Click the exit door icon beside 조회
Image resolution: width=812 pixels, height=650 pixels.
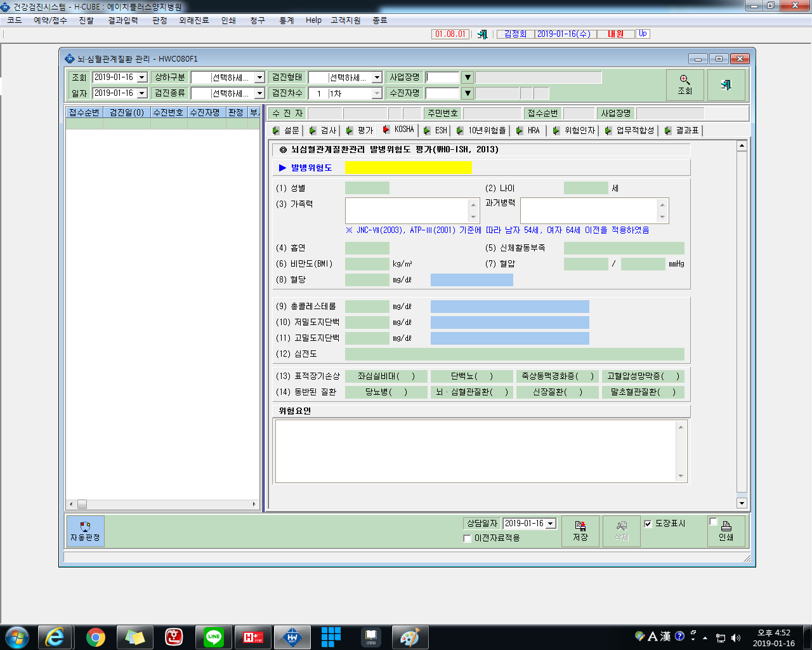pos(726,84)
